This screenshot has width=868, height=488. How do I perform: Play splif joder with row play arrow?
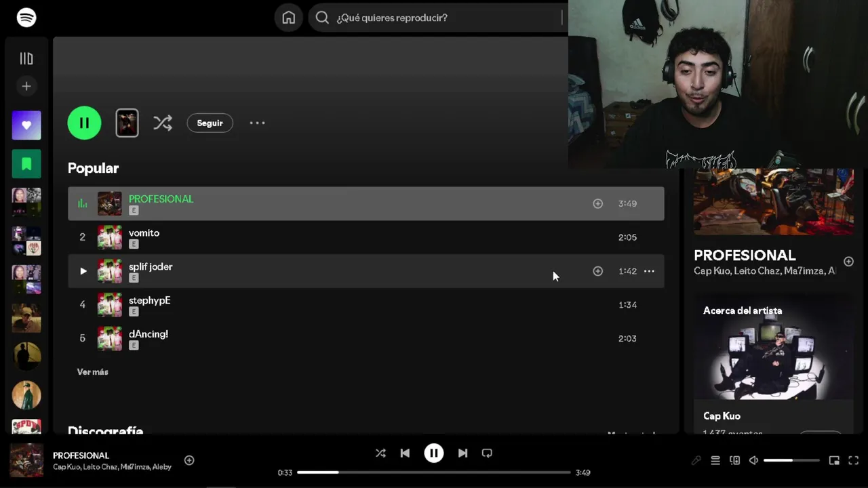(83, 271)
